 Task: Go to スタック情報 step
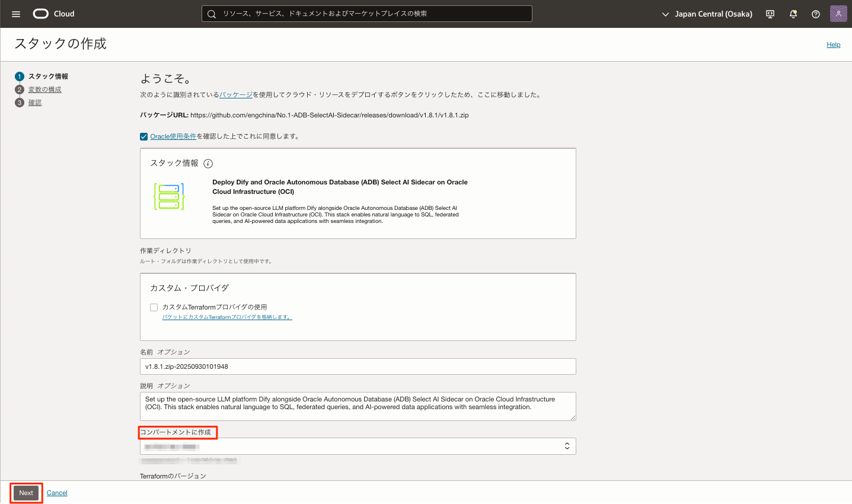point(48,76)
